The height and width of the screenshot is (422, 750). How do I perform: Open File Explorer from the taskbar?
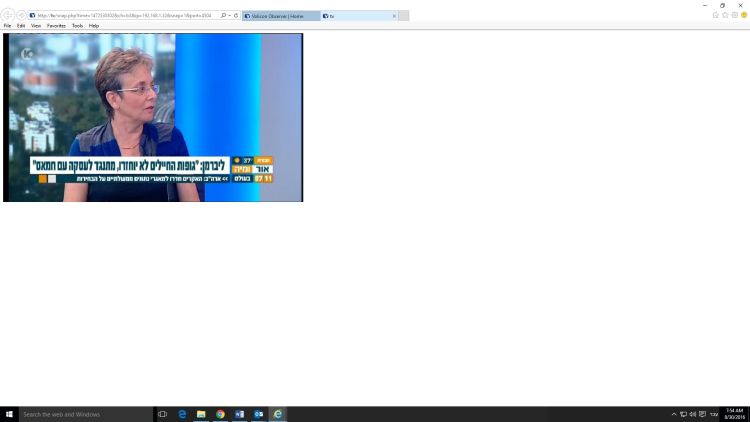click(x=201, y=414)
